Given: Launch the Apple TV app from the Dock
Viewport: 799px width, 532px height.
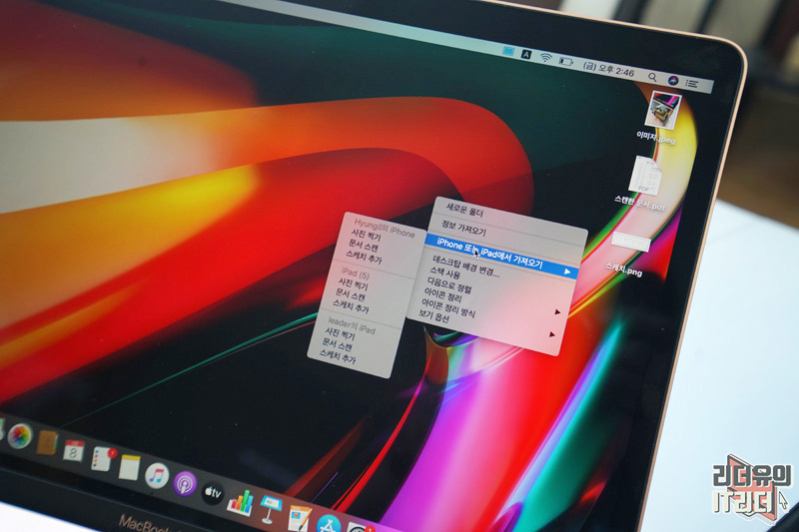Looking at the screenshot, I should point(213,492).
